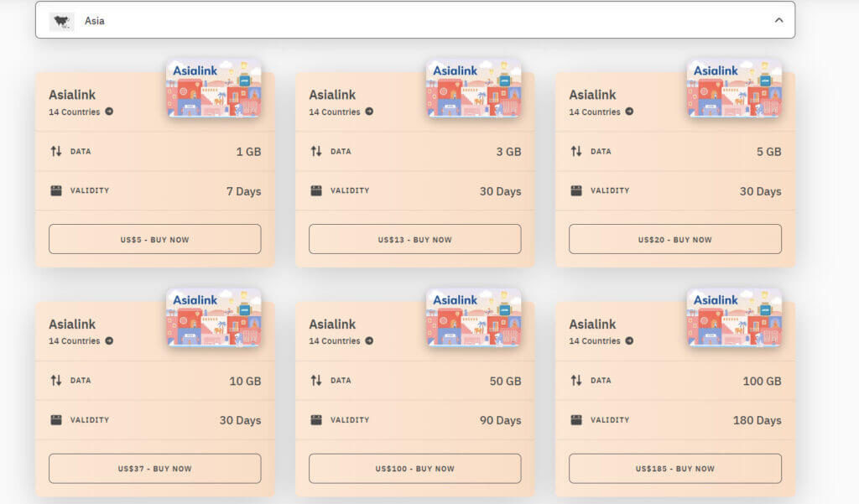Buy the US$37 10 GB plan

[x=154, y=469]
